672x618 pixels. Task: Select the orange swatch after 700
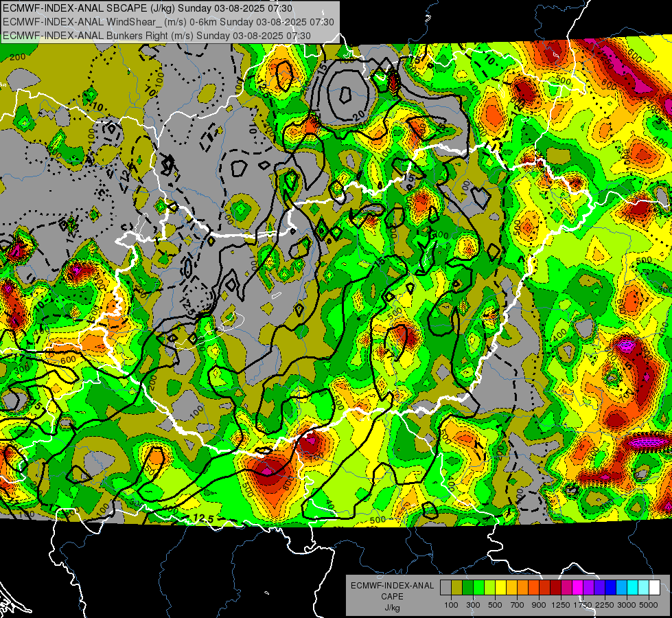point(522,588)
